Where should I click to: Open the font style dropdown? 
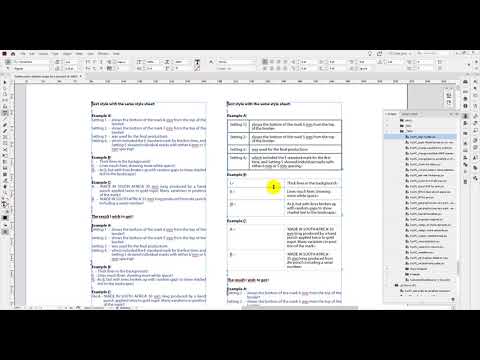coord(33,68)
